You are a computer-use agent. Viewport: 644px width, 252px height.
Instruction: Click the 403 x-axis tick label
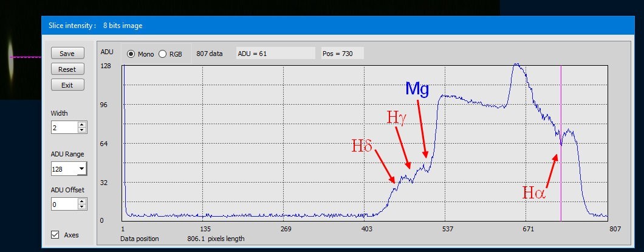pos(366,229)
